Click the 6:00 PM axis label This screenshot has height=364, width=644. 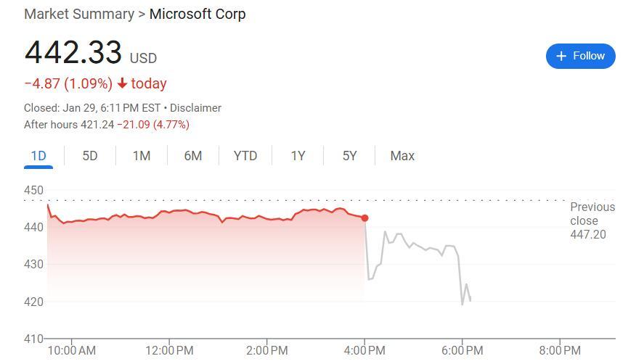coord(462,351)
